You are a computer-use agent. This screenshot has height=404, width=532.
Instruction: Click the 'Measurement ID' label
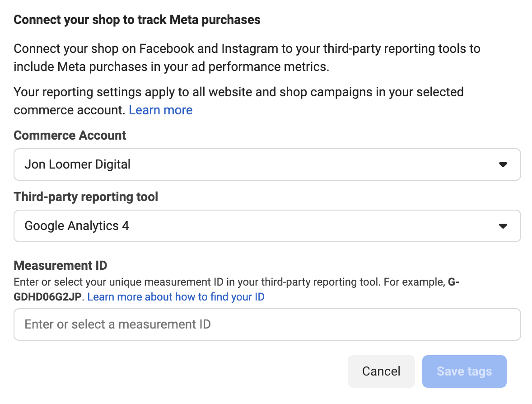click(61, 265)
